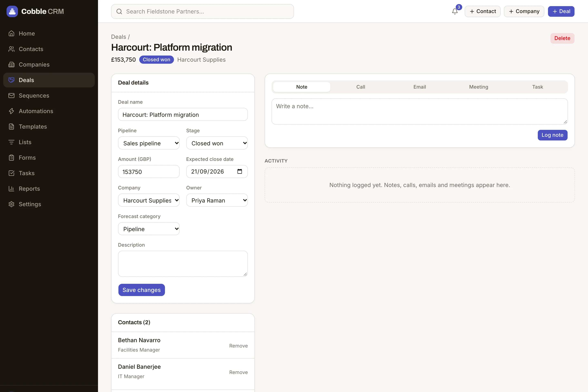Click the Save changes button
588x392 pixels.
[141, 290]
